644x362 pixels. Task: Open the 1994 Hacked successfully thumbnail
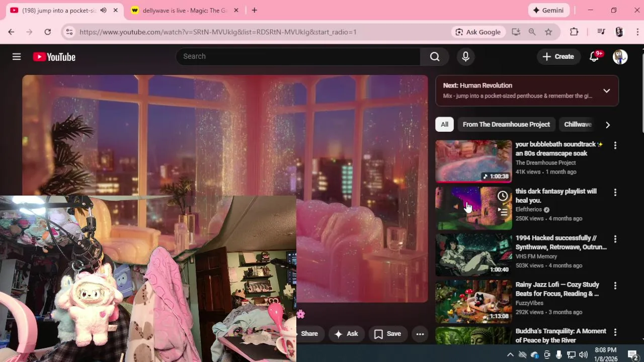point(473,255)
